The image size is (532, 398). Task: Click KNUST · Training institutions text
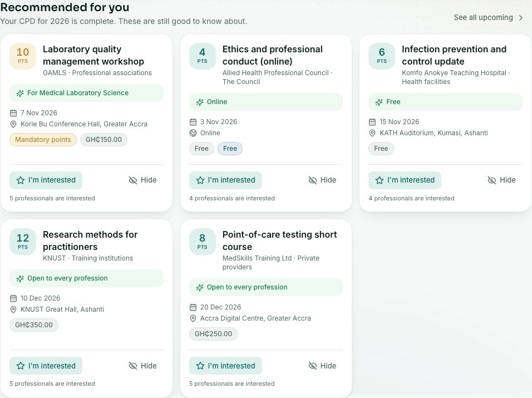click(88, 258)
